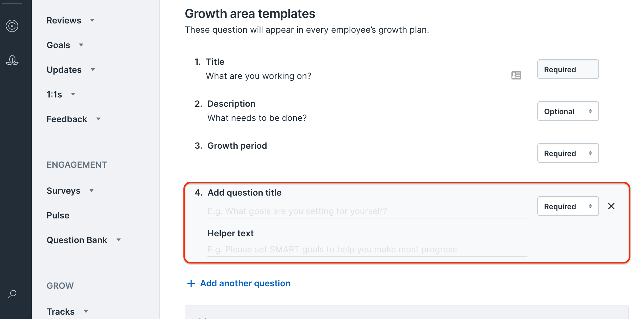Click the plus icon to add another question
Screen dimensions: 644x319
(x=191, y=284)
